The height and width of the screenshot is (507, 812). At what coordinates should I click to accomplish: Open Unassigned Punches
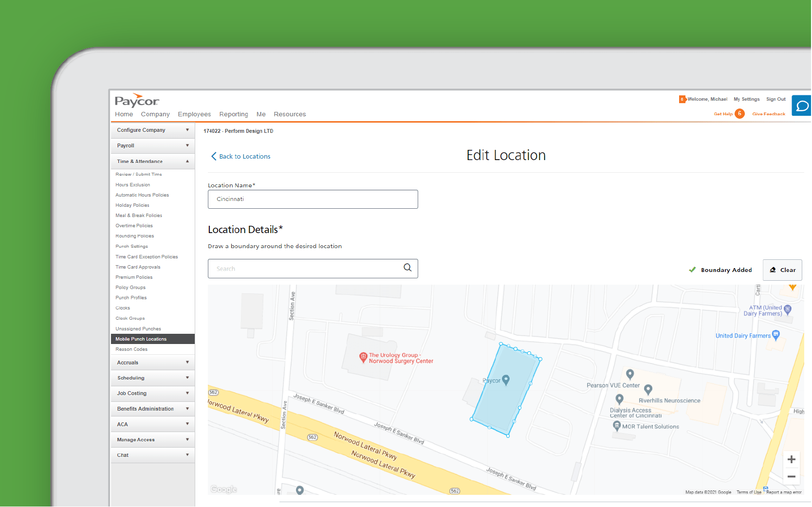pyautogui.click(x=138, y=329)
